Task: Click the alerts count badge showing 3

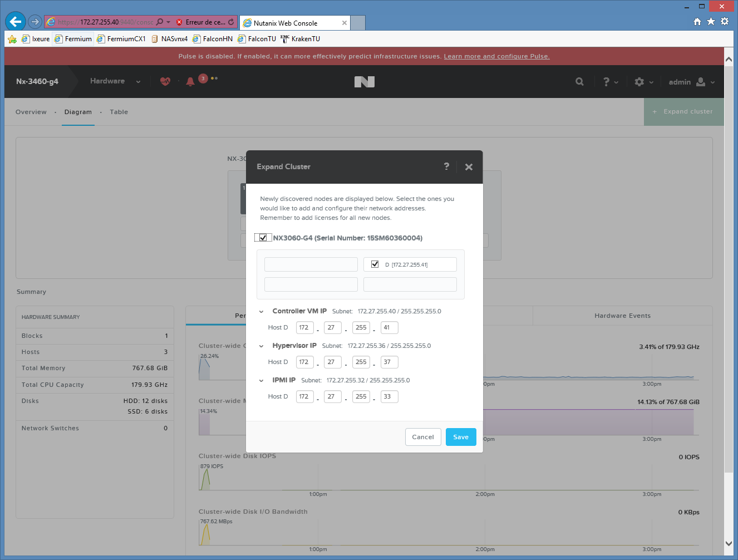Action: 203,78
